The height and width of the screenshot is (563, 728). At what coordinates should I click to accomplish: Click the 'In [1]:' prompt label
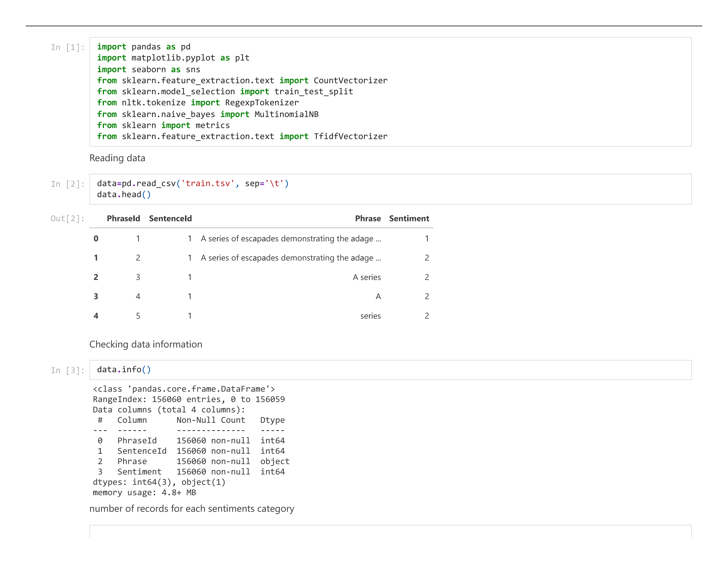click(68, 47)
